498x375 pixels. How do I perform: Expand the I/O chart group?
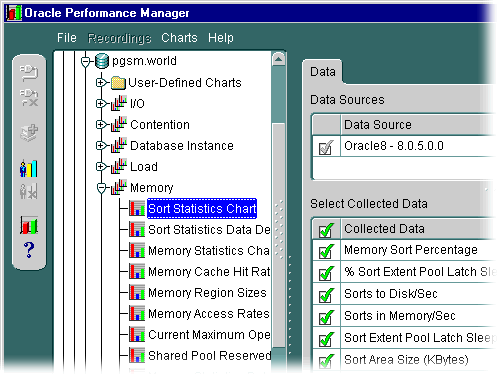[x=101, y=104]
